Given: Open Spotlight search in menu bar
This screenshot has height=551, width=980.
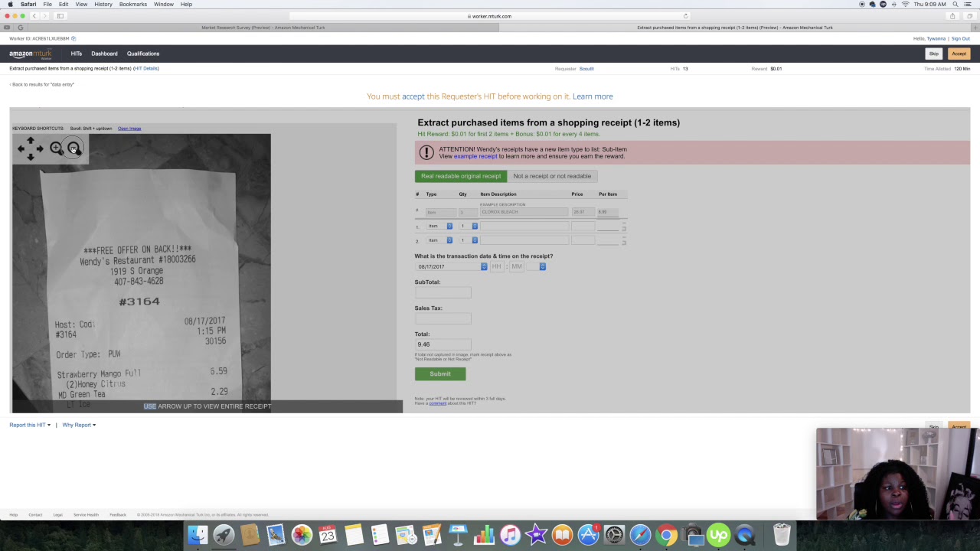Looking at the screenshot, I should tap(955, 4).
